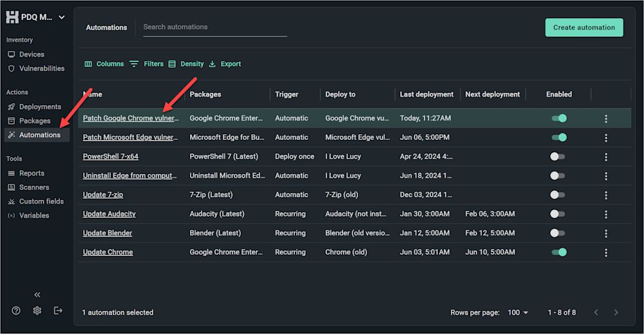Disable Patch Google Chrome automation toggle
Screen dimensions: 644x334
pos(559,119)
